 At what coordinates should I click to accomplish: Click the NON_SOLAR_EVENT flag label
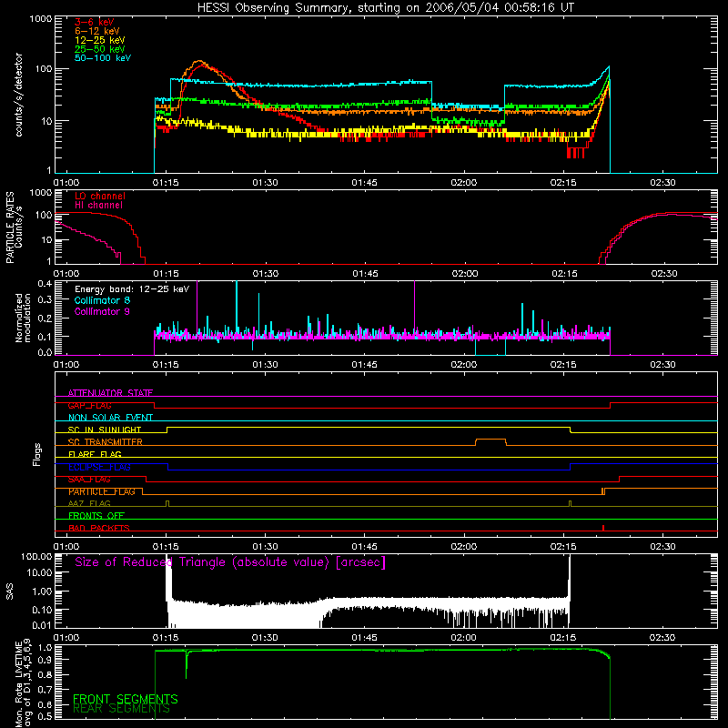tap(110, 418)
